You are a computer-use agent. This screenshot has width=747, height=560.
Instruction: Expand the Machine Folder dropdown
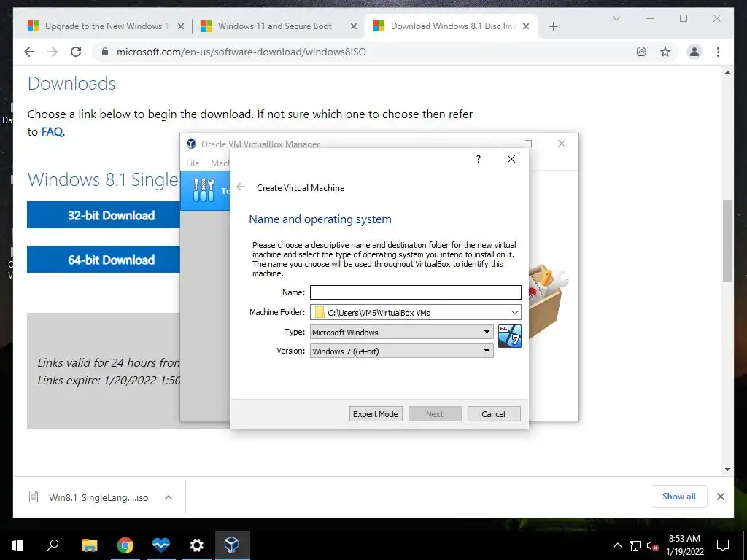click(x=514, y=312)
